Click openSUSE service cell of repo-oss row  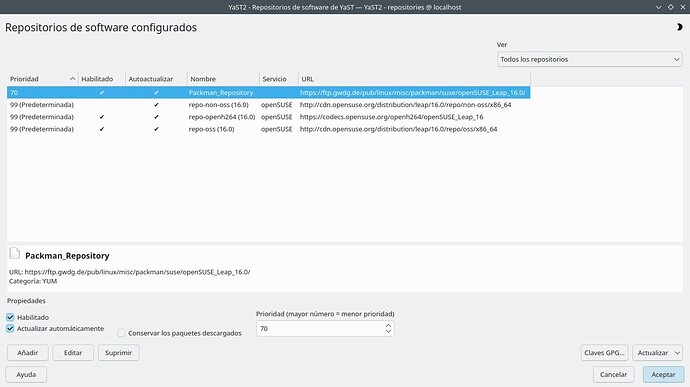[x=276, y=129]
